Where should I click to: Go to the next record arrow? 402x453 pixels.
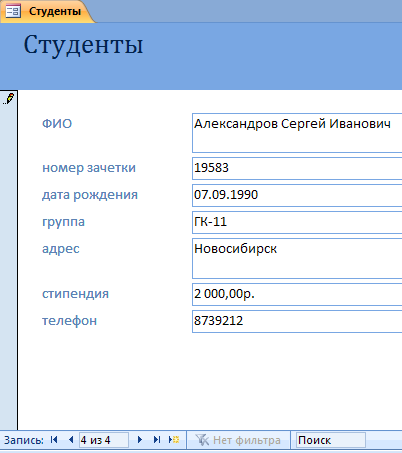tap(140, 440)
